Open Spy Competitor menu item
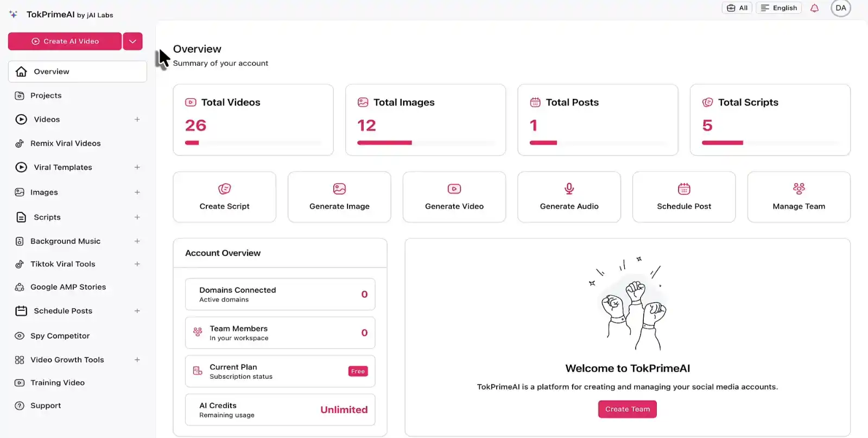The image size is (868, 438). coord(60,336)
